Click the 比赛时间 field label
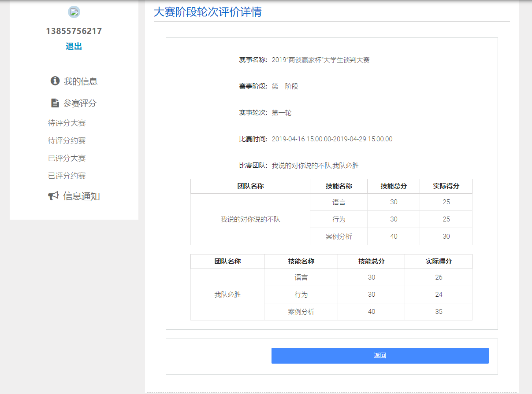 tap(253, 139)
